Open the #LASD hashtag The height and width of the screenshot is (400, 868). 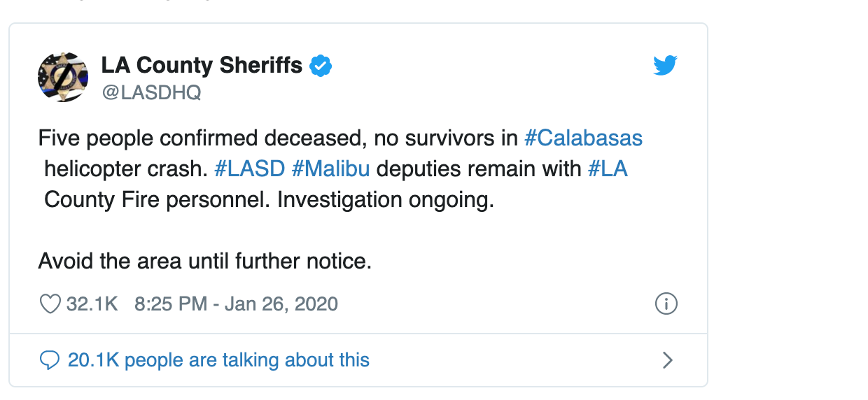click(250, 169)
